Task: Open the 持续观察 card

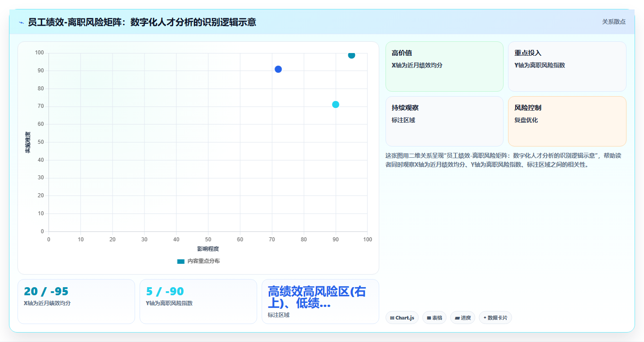Action: click(444, 121)
